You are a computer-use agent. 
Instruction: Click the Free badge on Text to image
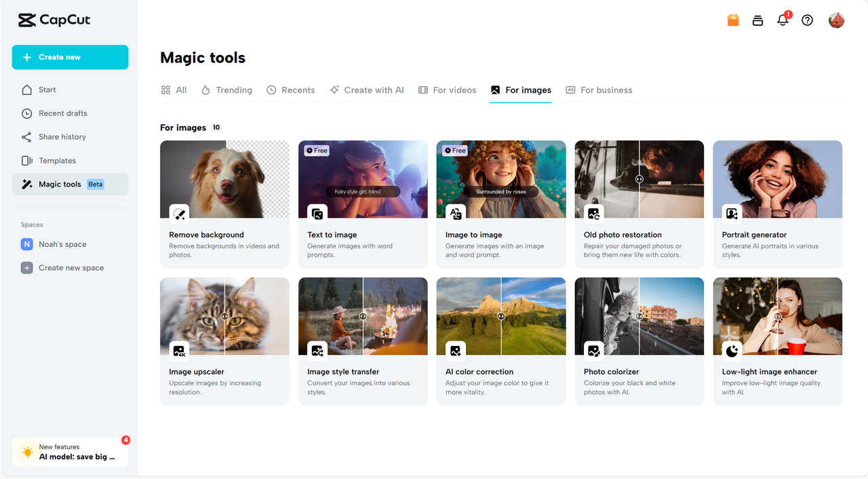point(317,151)
